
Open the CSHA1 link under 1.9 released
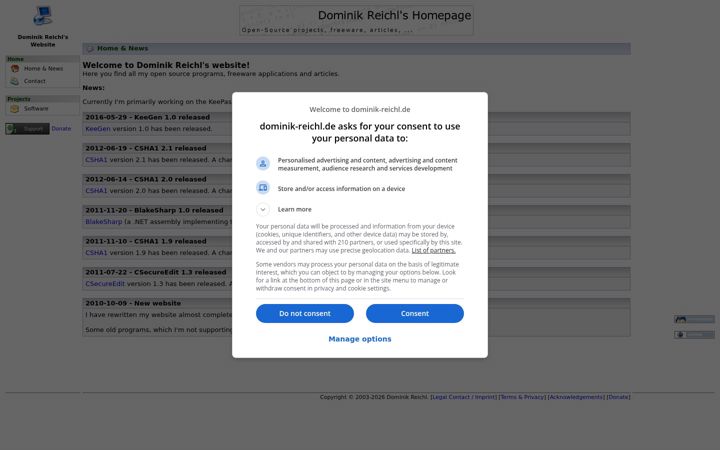(96, 253)
